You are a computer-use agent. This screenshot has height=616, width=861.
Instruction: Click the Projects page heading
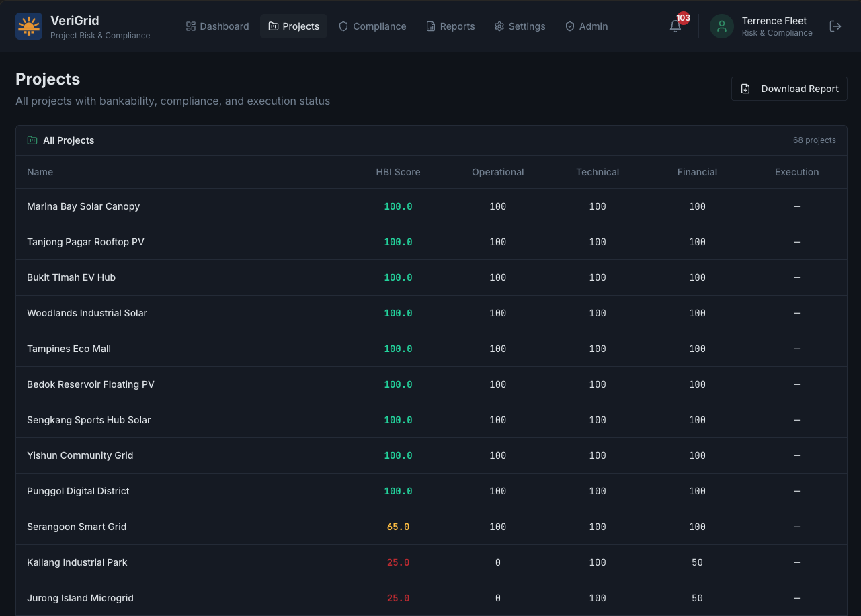pos(48,79)
